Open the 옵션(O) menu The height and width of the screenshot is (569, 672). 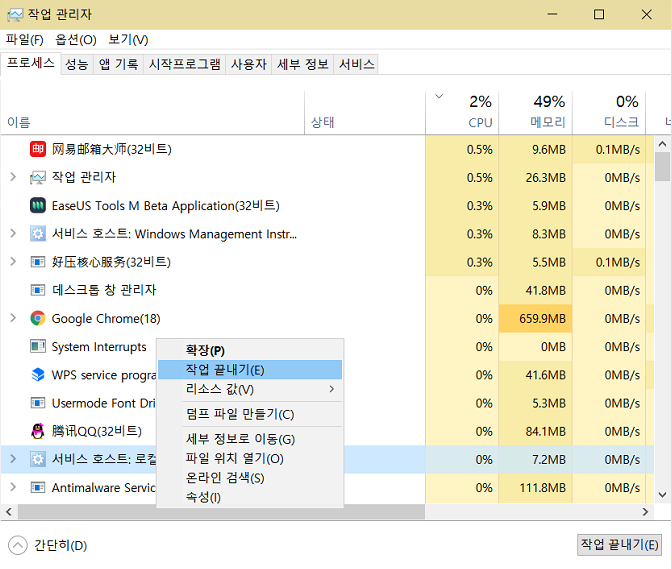[76, 40]
